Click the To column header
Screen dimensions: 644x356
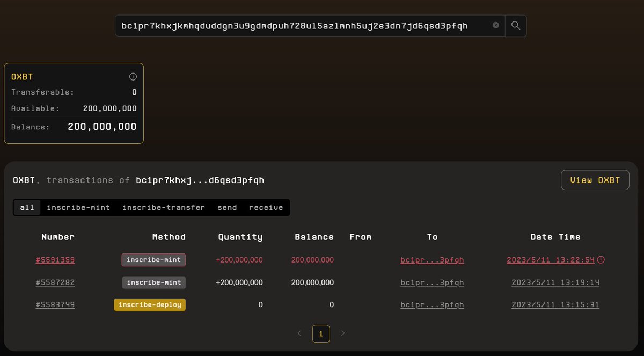tap(433, 237)
